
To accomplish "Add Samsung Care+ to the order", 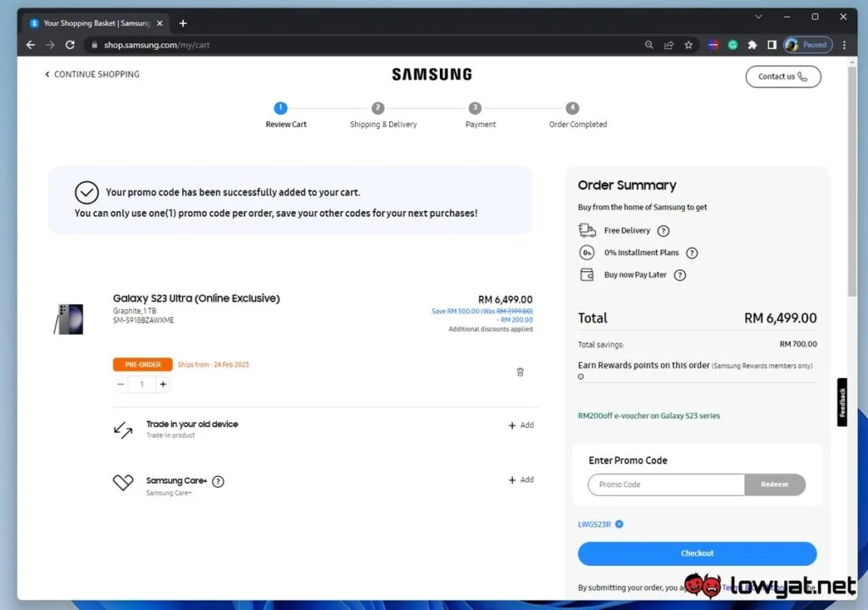I will pyautogui.click(x=521, y=480).
